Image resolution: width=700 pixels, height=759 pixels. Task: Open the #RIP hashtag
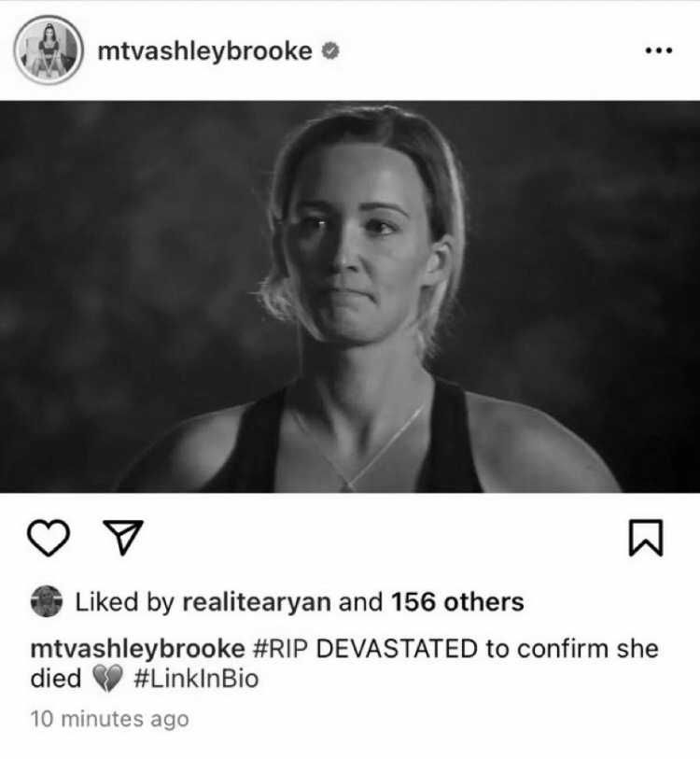280,649
